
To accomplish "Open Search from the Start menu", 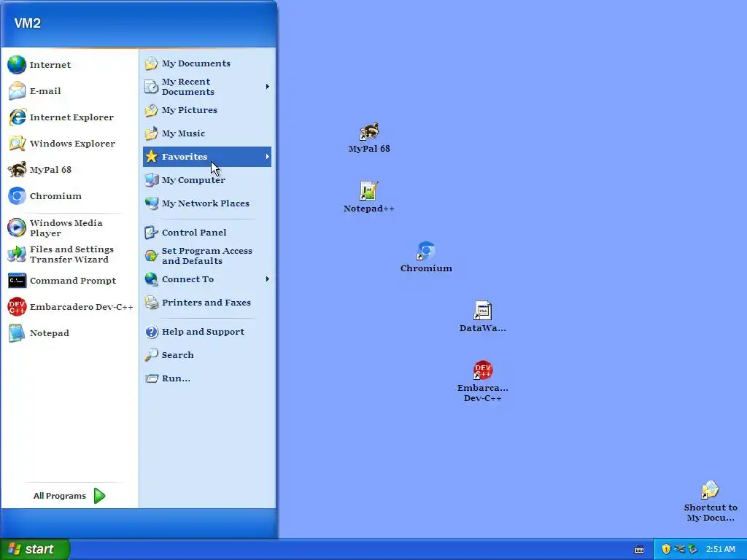I will (206, 355).
